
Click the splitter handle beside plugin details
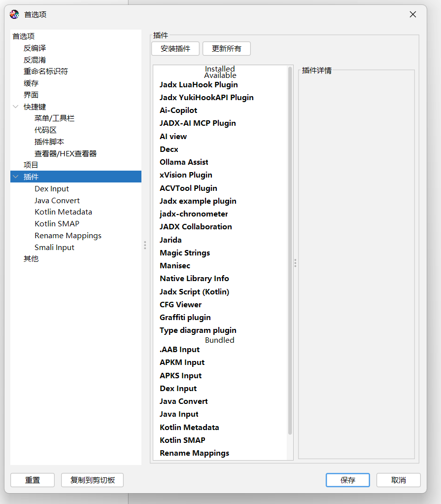pos(295,263)
